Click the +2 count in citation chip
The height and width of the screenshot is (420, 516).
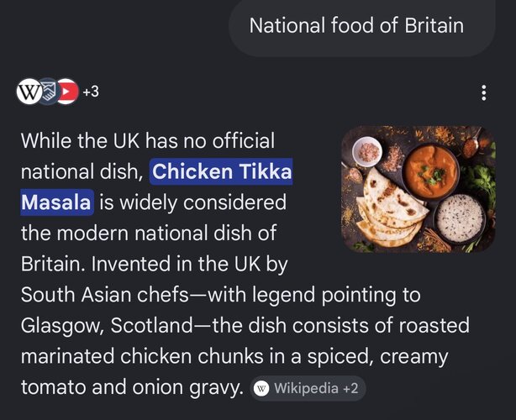tap(350, 388)
